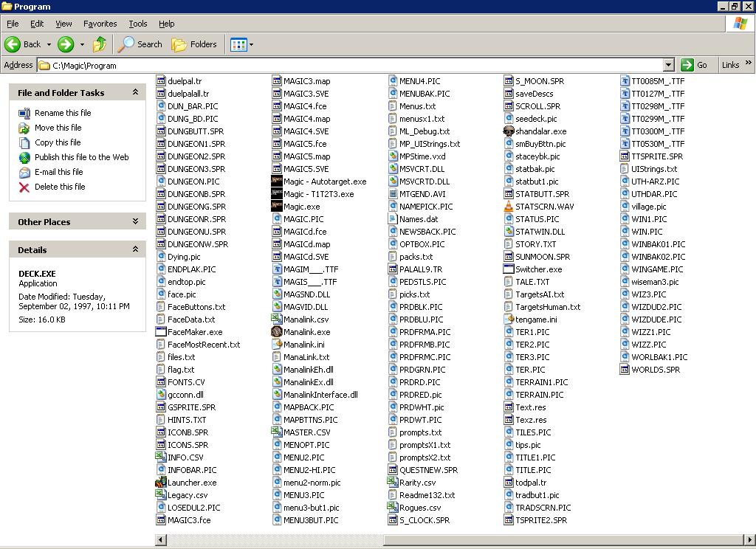Screen dimensions: 756x549
Task: Open the File menu
Action: click(13, 24)
